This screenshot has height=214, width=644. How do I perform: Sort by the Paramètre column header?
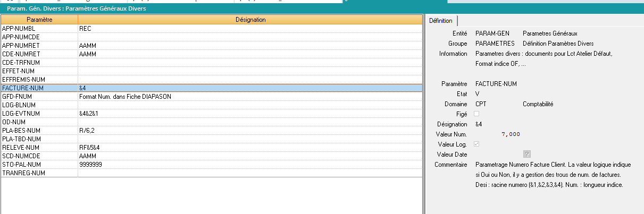pos(39,20)
